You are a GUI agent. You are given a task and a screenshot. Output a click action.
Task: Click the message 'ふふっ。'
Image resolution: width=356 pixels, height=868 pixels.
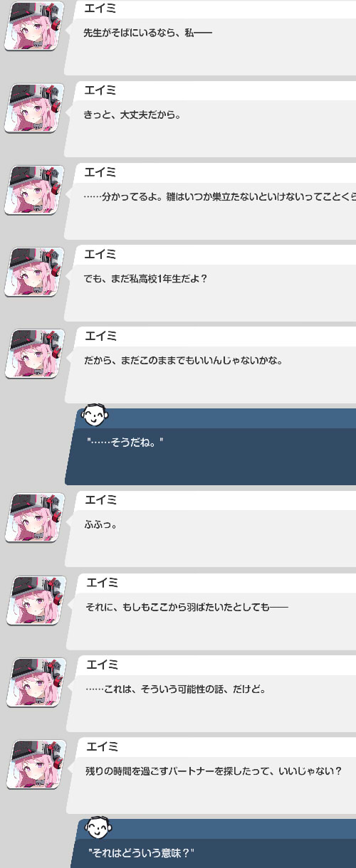[x=100, y=524]
